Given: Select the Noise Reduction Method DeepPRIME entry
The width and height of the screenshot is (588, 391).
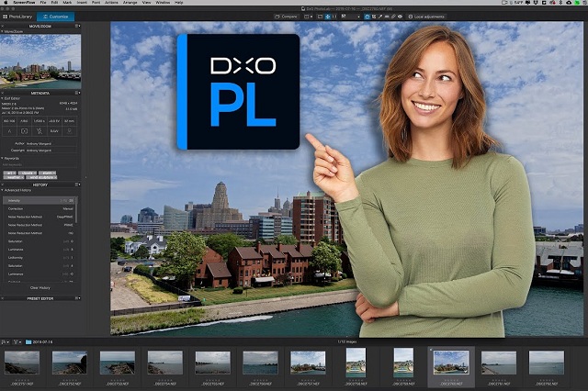Looking at the screenshot, I should (39, 217).
